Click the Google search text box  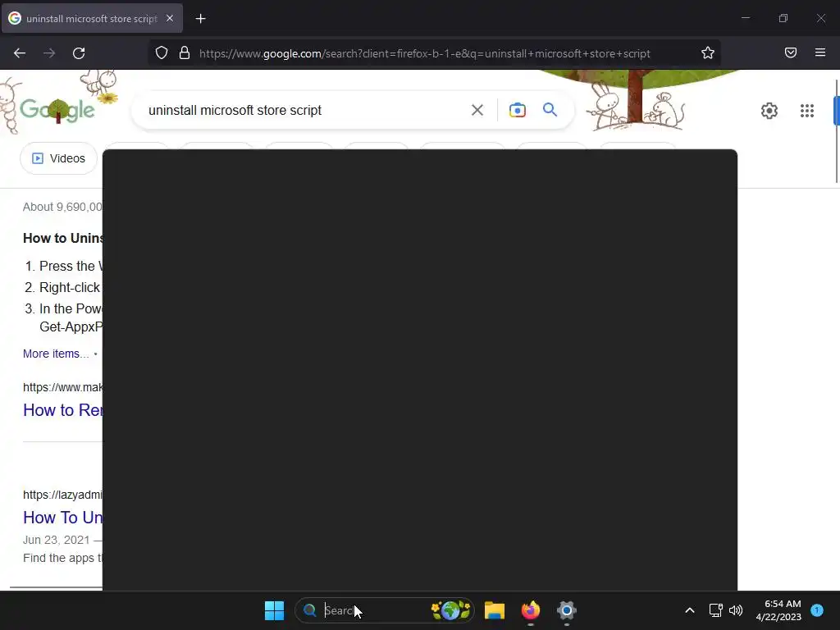pyautogui.click(x=303, y=111)
